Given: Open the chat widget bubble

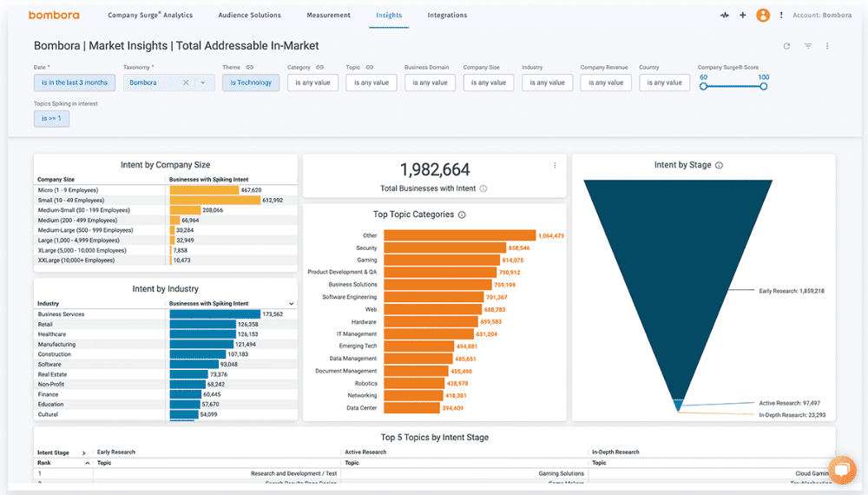Looking at the screenshot, I should (x=842, y=470).
